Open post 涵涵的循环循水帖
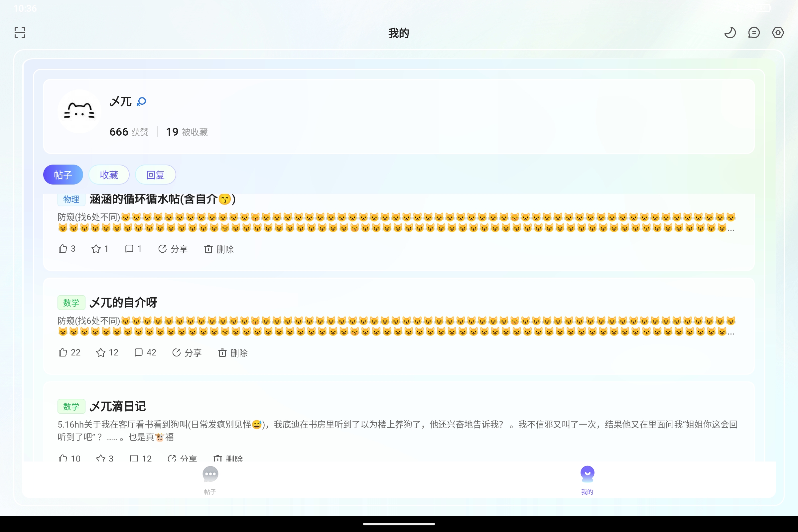 163,199
